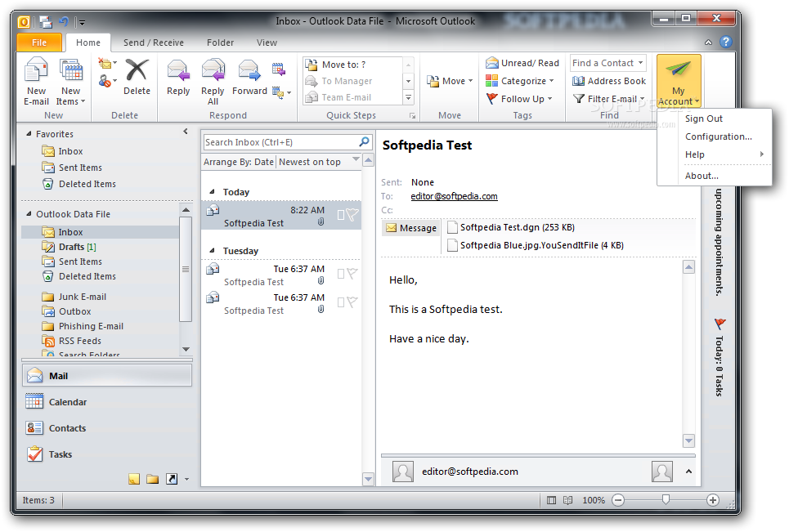Click the search magnifier icon
The height and width of the screenshot is (532, 789).
tap(365, 142)
